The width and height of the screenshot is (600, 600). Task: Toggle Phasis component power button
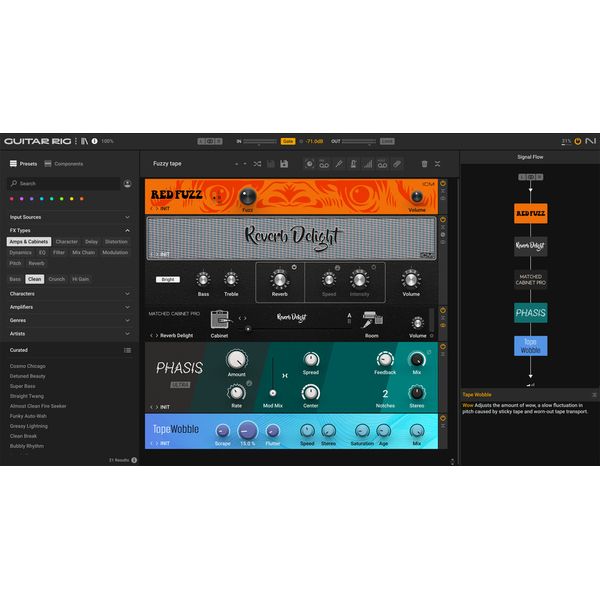tap(443, 347)
